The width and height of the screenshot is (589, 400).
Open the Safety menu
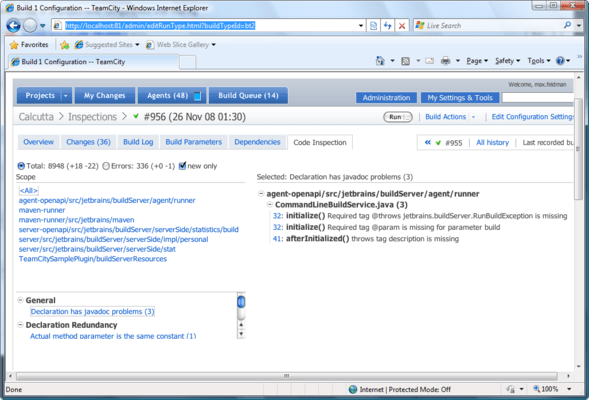pos(507,61)
